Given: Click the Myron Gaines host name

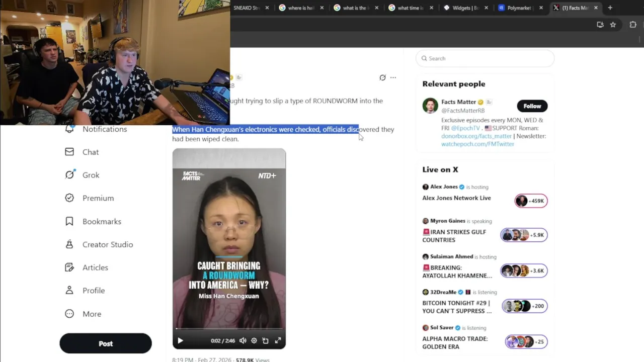Looking at the screenshot, I should (447, 221).
